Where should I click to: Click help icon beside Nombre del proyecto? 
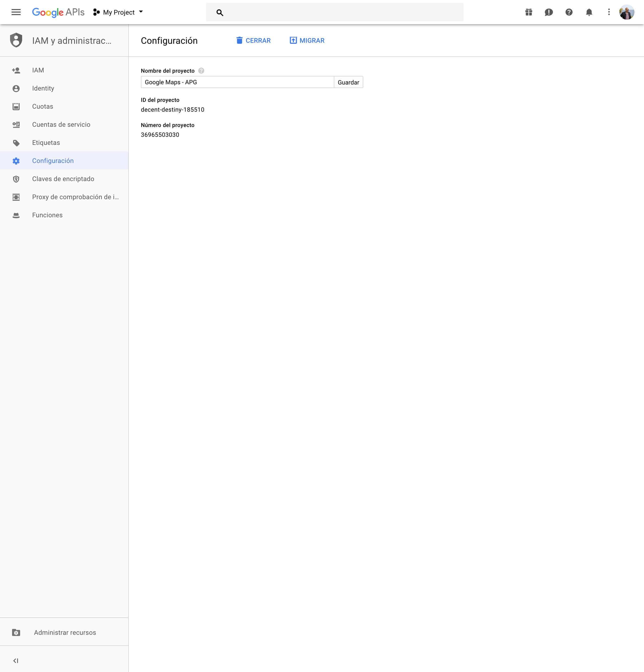(x=201, y=71)
